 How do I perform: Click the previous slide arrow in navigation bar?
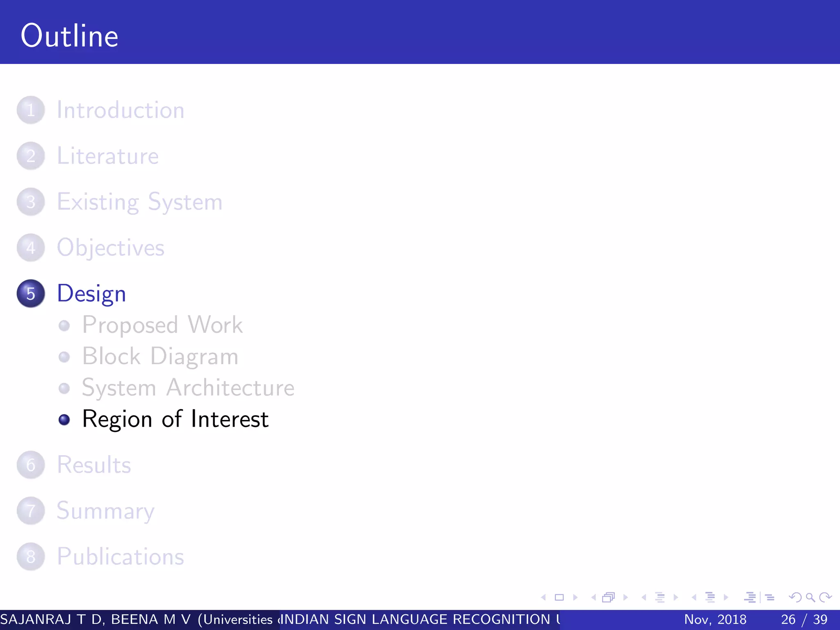pos(543,598)
